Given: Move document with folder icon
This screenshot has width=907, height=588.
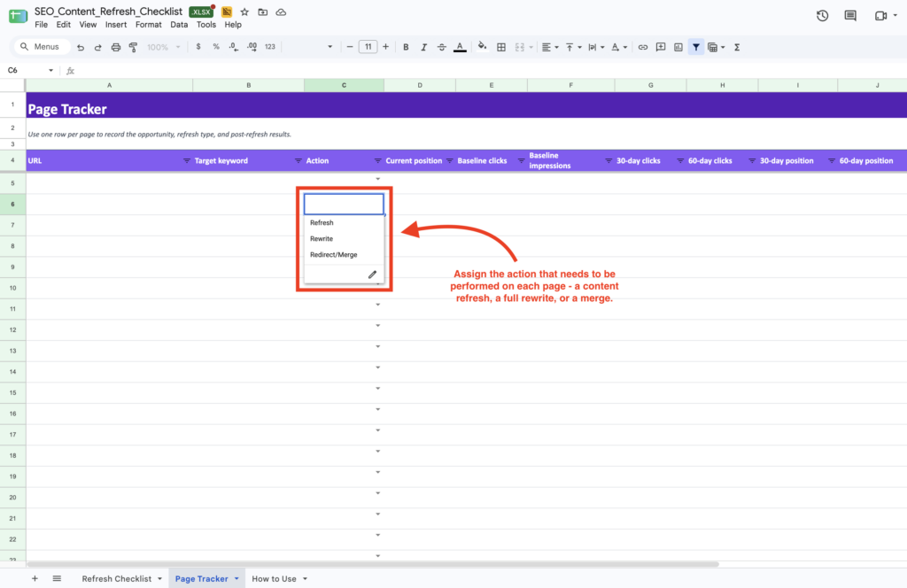Looking at the screenshot, I should [x=262, y=12].
